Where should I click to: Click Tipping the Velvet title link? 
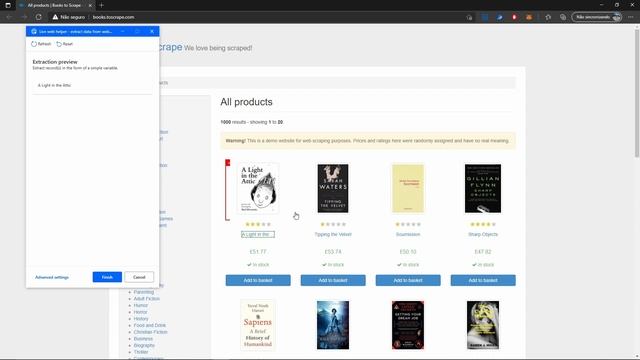pyautogui.click(x=333, y=234)
